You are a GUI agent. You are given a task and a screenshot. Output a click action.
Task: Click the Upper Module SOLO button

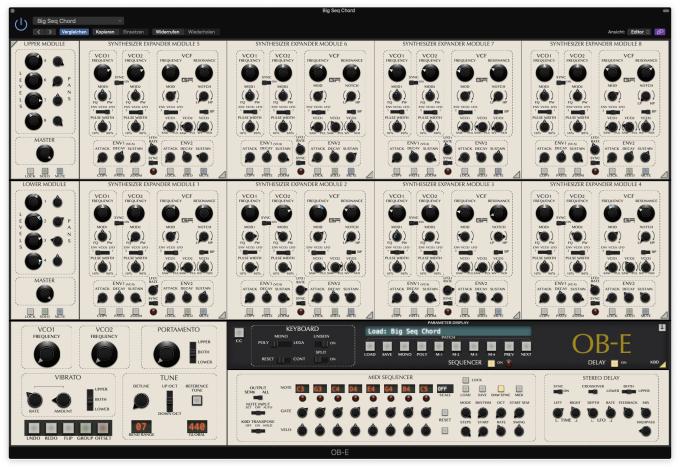[x=45, y=172]
